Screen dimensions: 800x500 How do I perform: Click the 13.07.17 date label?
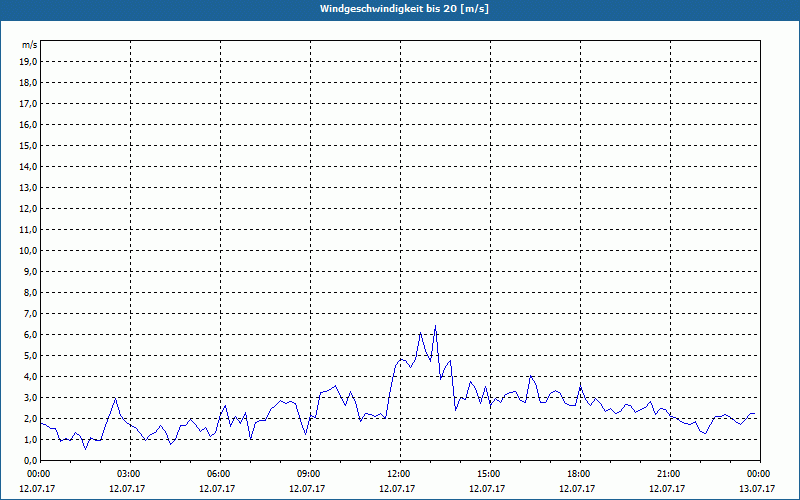coord(758,489)
